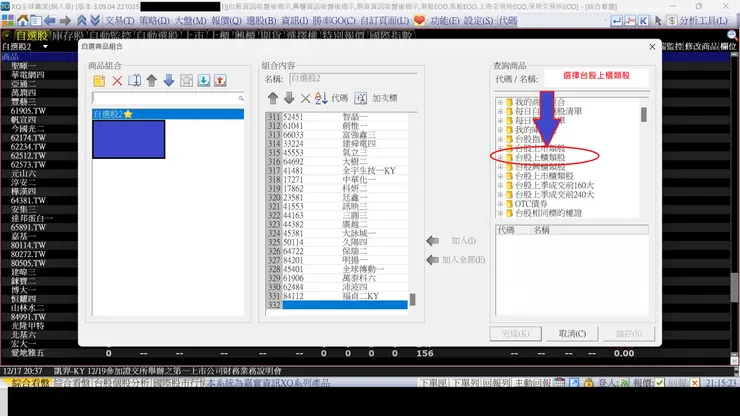740x416 pixels.
Task: Click the line chart icon in toolbar
Action: [630, 21]
